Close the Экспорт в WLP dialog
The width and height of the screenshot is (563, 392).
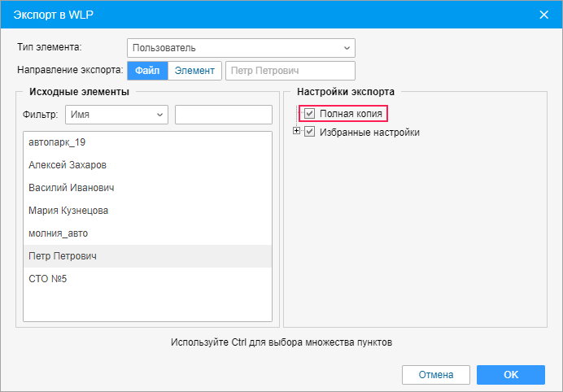[544, 15]
